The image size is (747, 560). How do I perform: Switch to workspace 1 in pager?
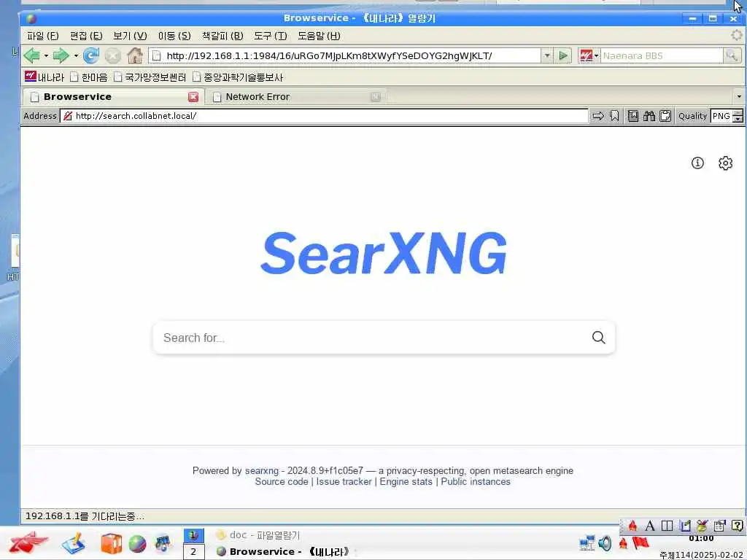pyautogui.click(x=193, y=535)
